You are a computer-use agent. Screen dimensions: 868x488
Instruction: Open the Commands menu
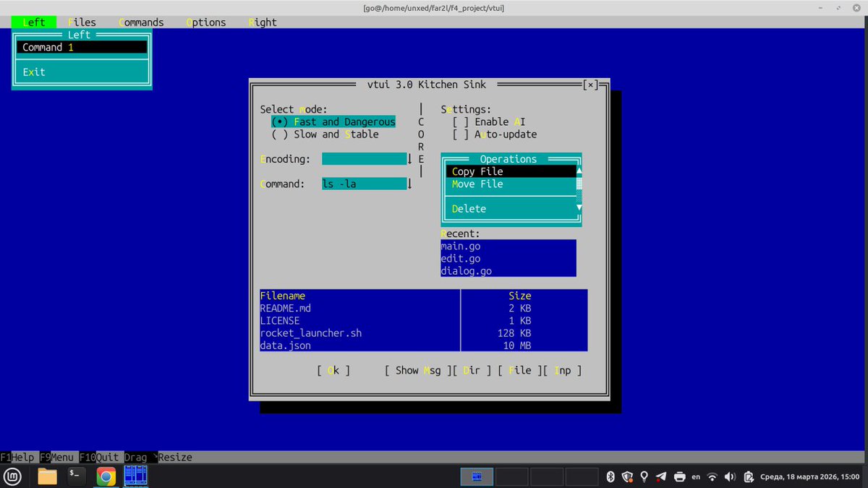click(141, 22)
